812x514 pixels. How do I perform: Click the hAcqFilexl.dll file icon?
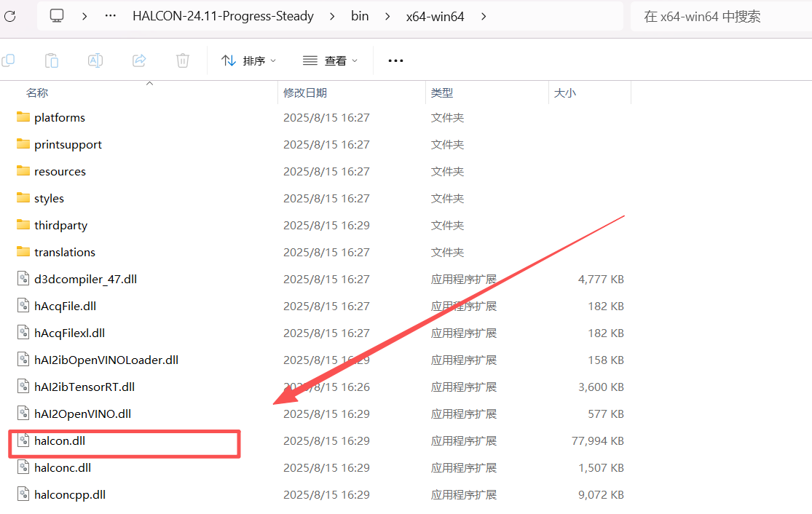[23, 332]
